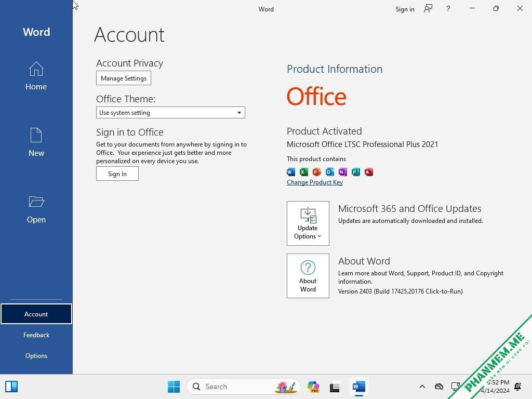Open the feedback person icon in title bar
This screenshot has height=399, width=532.
[x=428, y=9]
